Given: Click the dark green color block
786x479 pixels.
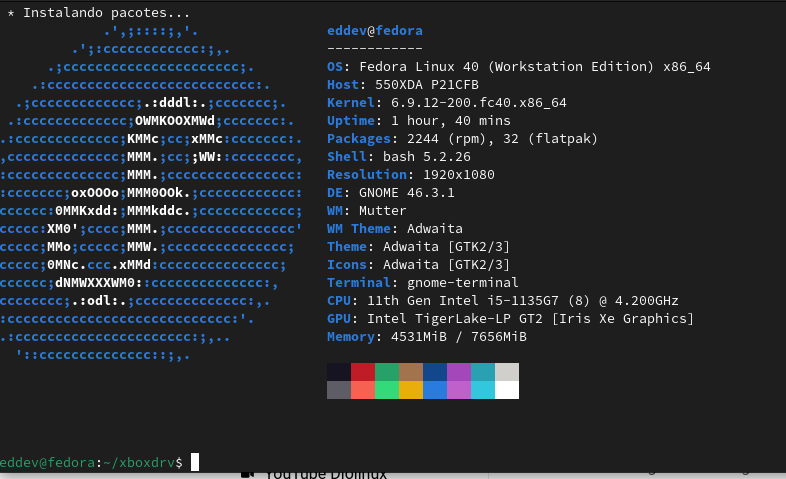Looking at the screenshot, I should (387, 372).
